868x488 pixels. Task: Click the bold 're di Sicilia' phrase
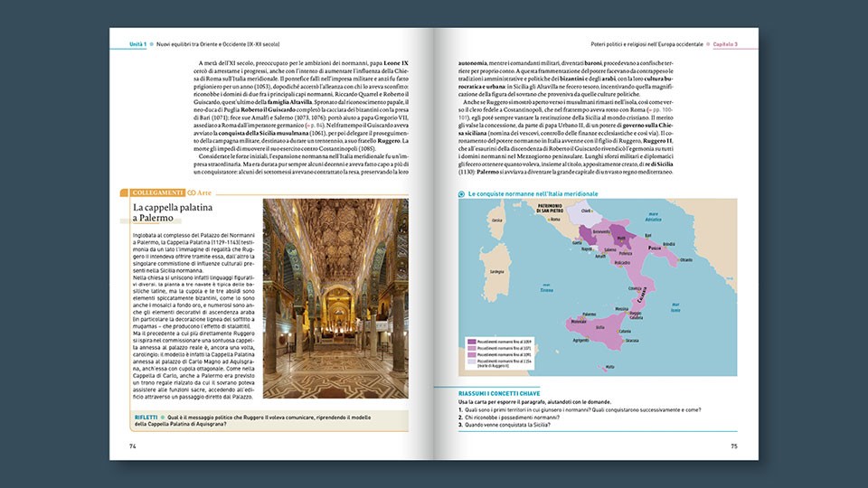[659, 164]
